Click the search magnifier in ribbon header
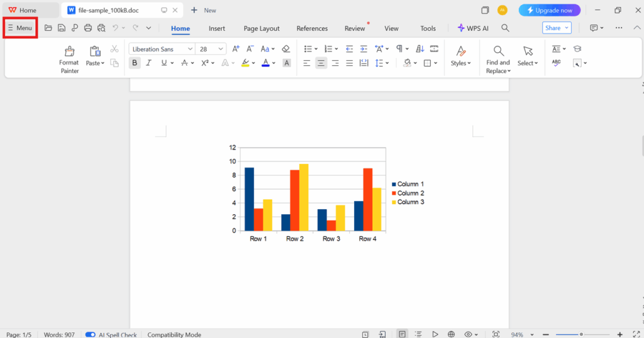The width and height of the screenshot is (644, 338). 505,28
